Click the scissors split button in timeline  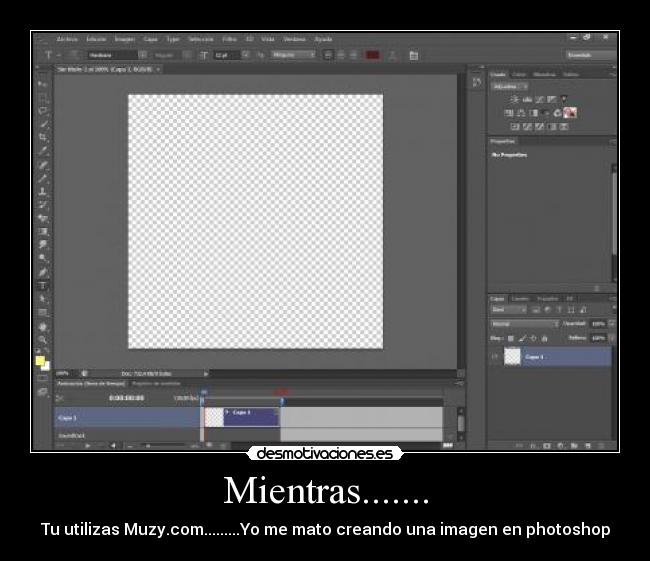[x=60, y=398]
